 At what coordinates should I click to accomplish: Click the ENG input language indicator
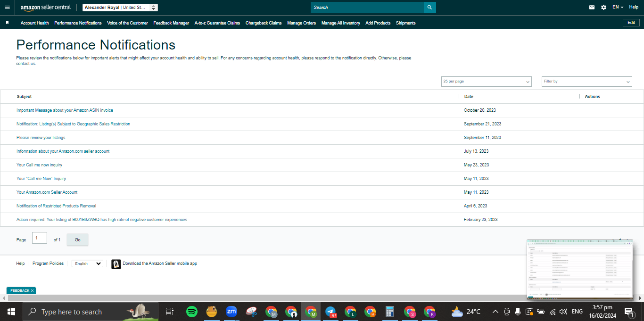pyautogui.click(x=577, y=312)
